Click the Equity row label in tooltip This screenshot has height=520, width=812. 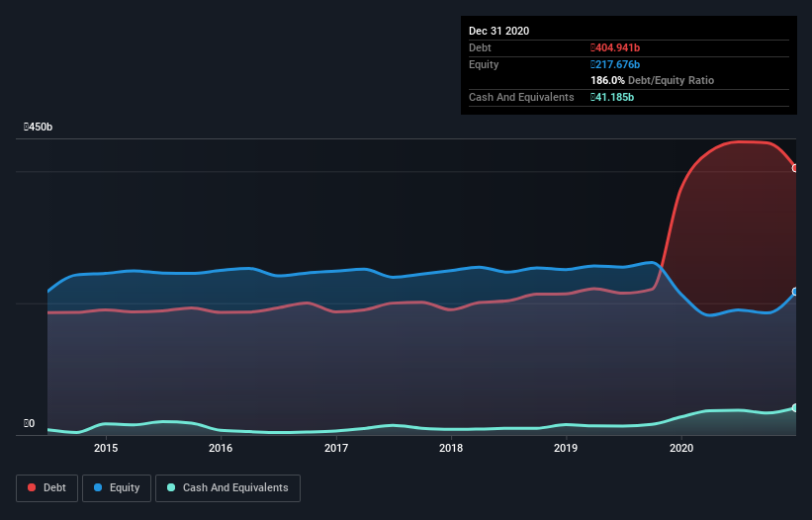484,64
